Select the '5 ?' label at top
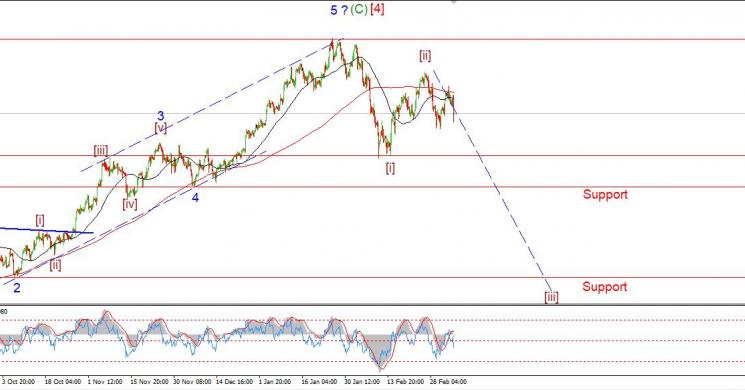This screenshot has height=390, width=745. (339, 10)
